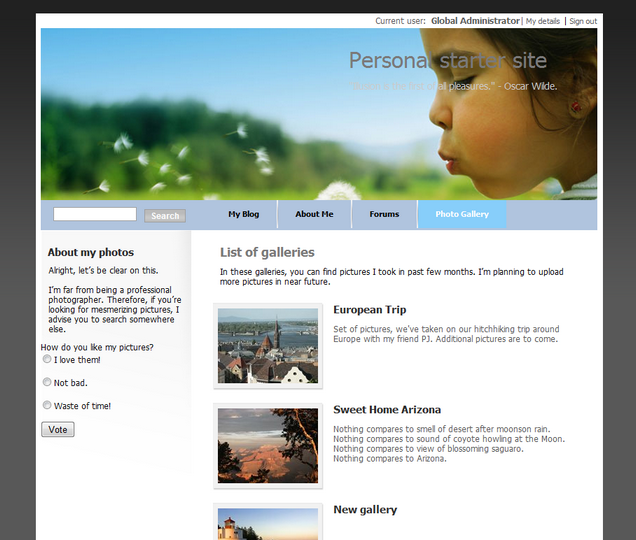636x540 pixels.
Task: Open the My details link
Action: tap(543, 21)
